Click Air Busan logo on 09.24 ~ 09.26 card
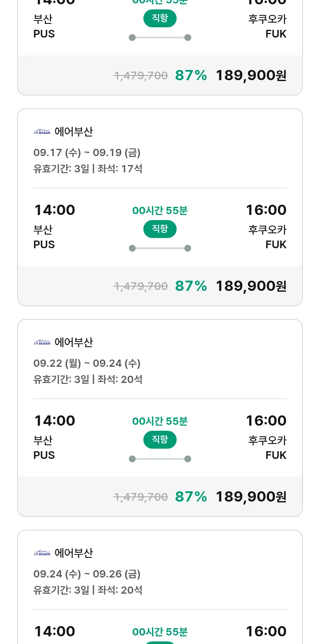 42,553
